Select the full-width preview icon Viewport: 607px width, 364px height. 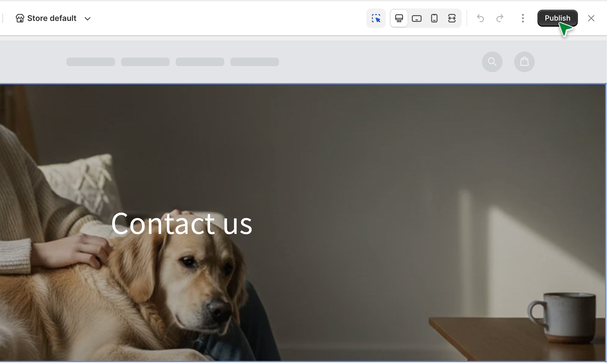452,18
